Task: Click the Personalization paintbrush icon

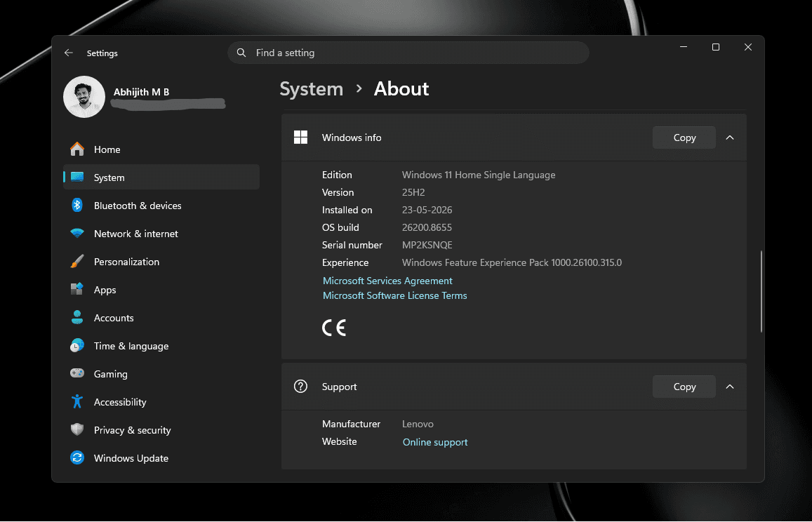Action: (77, 261)
